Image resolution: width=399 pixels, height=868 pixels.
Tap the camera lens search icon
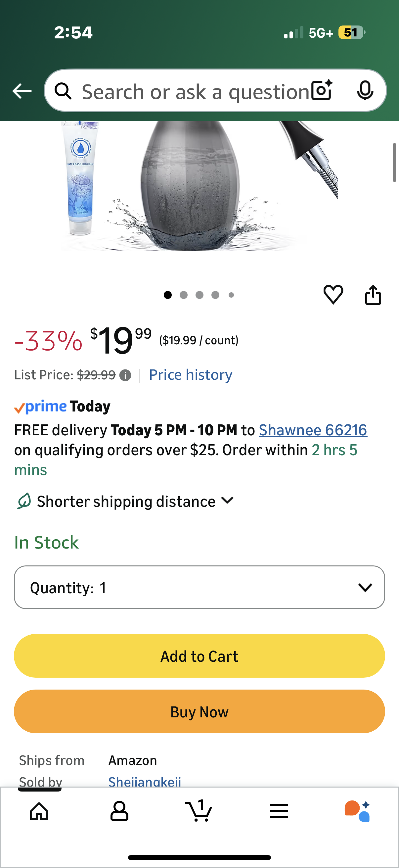pos(322,91)
